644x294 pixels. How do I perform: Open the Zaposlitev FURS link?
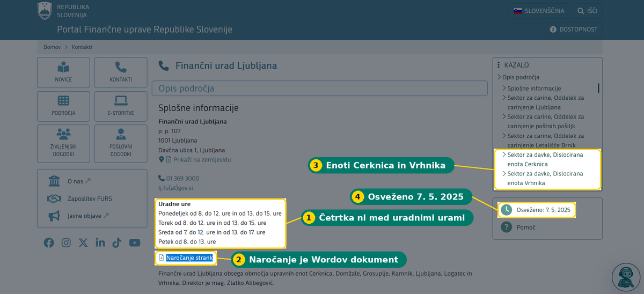90,199
